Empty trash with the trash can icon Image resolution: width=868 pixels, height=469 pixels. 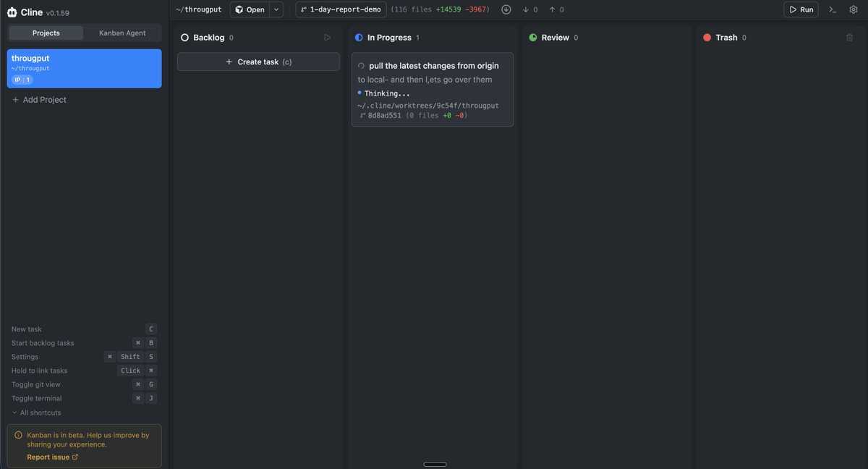point(849,38)
